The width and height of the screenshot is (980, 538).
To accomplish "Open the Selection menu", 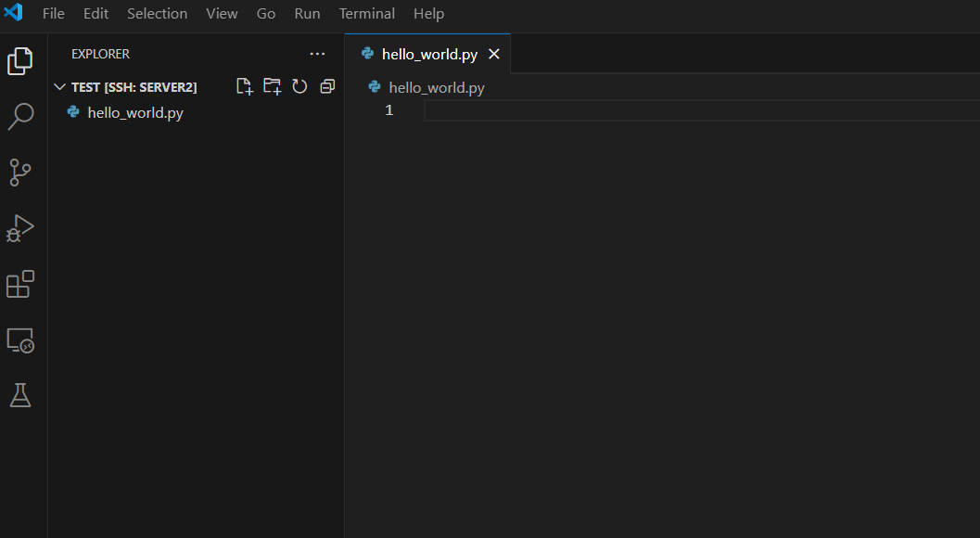I will pos(157,14).
